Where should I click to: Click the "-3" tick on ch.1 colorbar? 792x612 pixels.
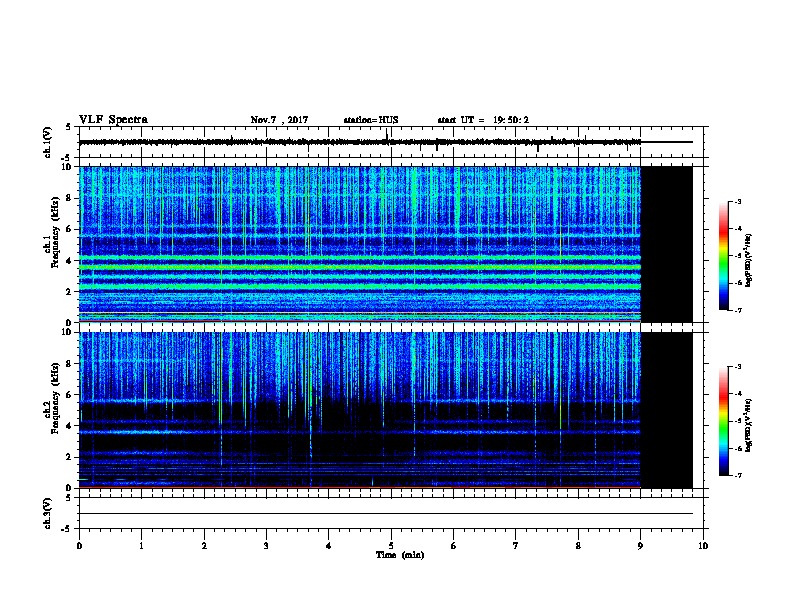pos(737,201)
